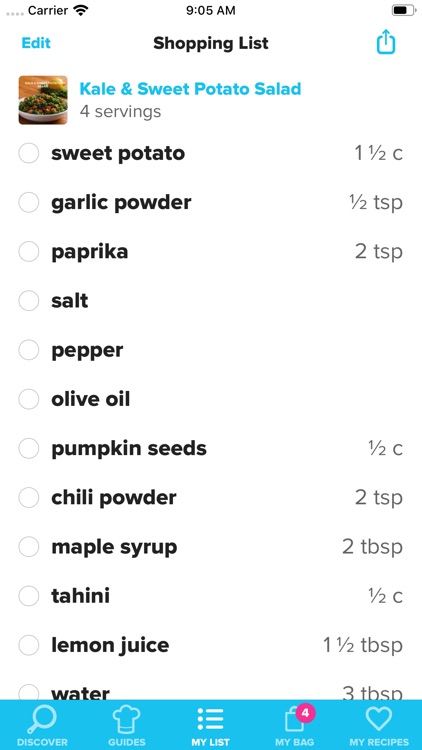
Task: Open My Bag shopping bag icon
Action: [294, 721]
